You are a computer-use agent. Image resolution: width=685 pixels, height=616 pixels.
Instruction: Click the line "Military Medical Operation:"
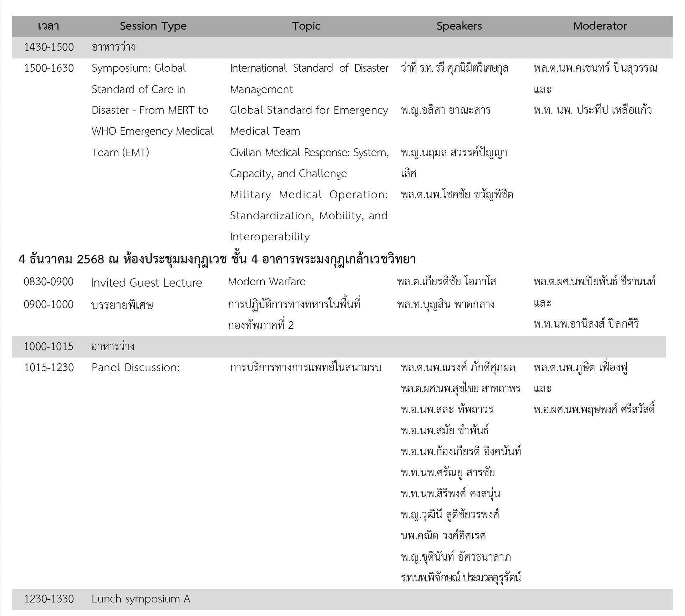pyautogui.click(x=309, y=195)
